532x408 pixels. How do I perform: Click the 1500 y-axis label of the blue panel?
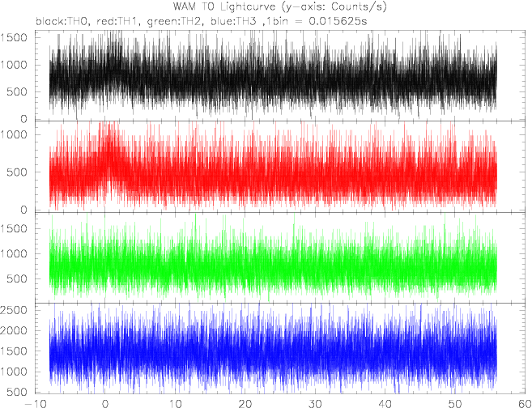(x=14, y=351)
